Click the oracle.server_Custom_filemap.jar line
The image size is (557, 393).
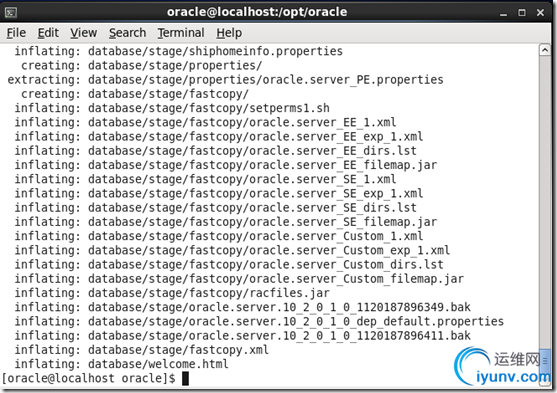[239, 279]
